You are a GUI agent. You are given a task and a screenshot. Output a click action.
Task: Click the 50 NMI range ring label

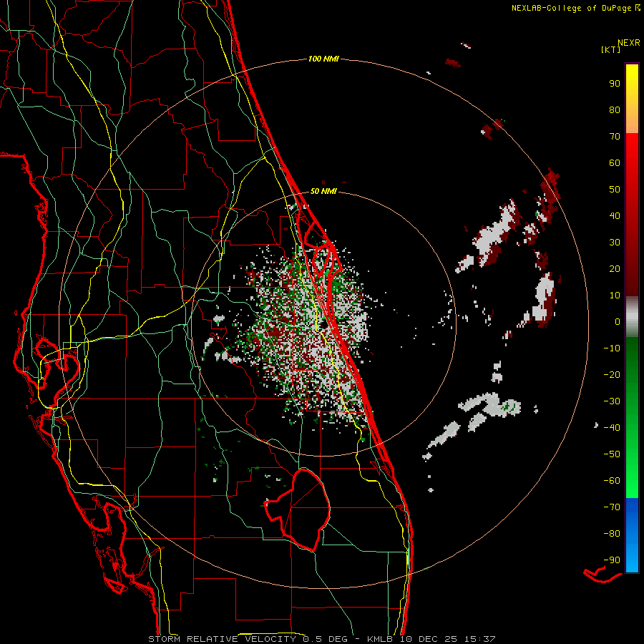[323, 191]
